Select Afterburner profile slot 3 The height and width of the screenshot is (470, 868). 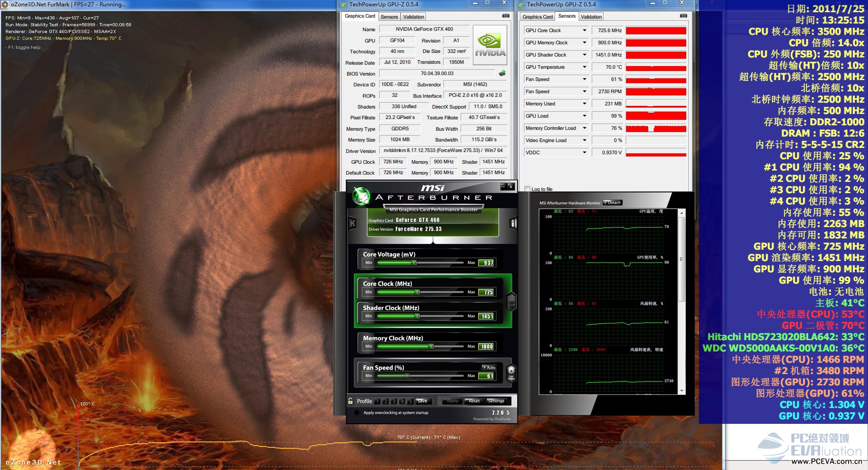[x=394, y=401]
